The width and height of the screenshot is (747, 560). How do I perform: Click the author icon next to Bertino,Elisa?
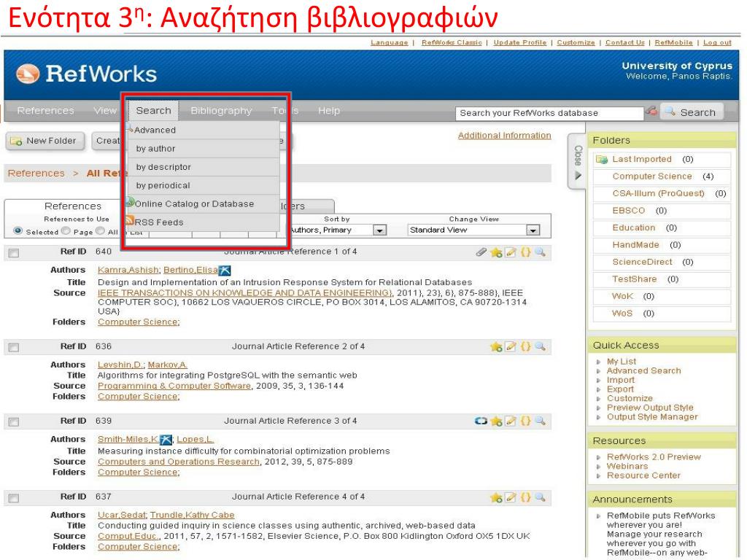pos(225,270)
